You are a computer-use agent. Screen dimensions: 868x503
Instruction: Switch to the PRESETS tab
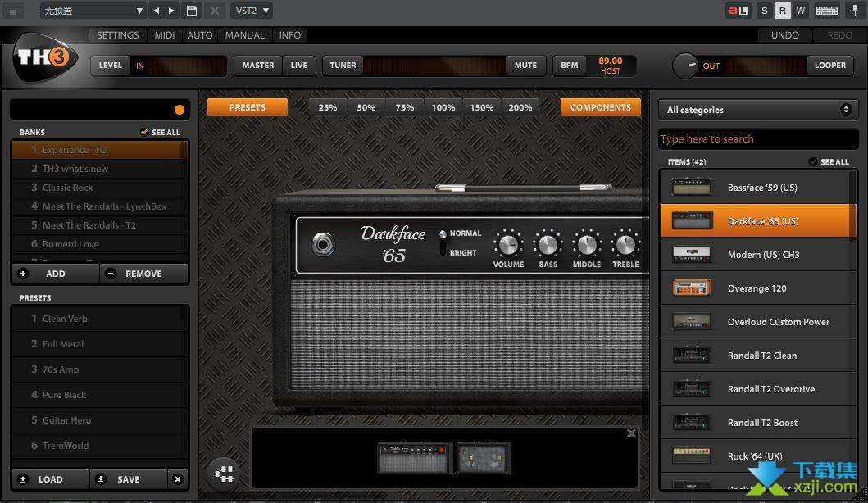click(x=248, y=107)
